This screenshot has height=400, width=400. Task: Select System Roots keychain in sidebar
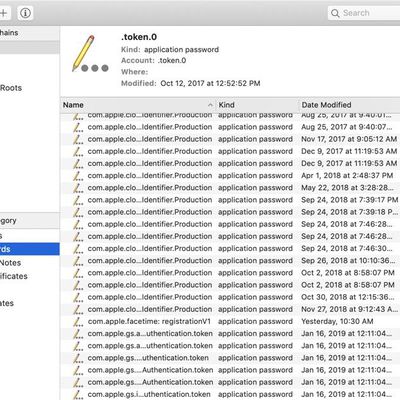coord(11,88)
